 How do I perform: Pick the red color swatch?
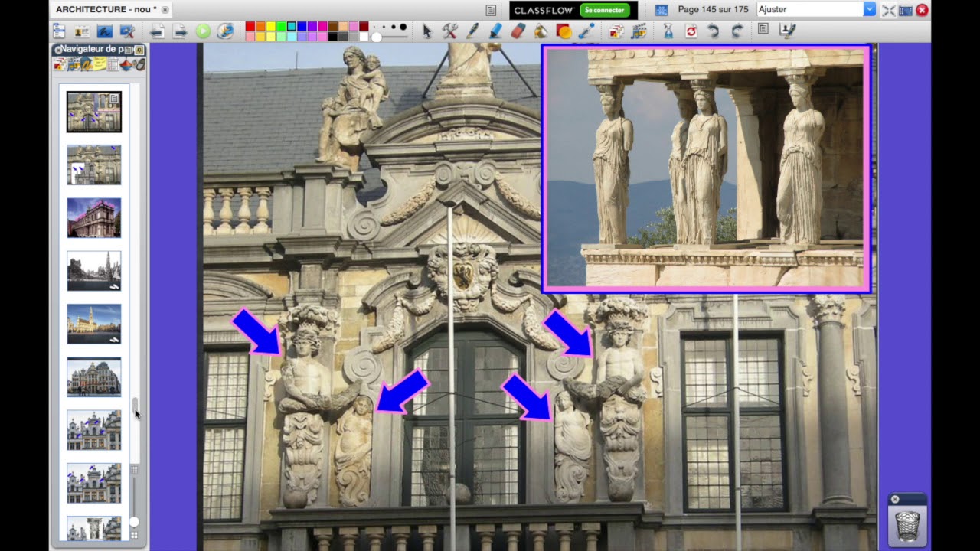pos(250,27)
